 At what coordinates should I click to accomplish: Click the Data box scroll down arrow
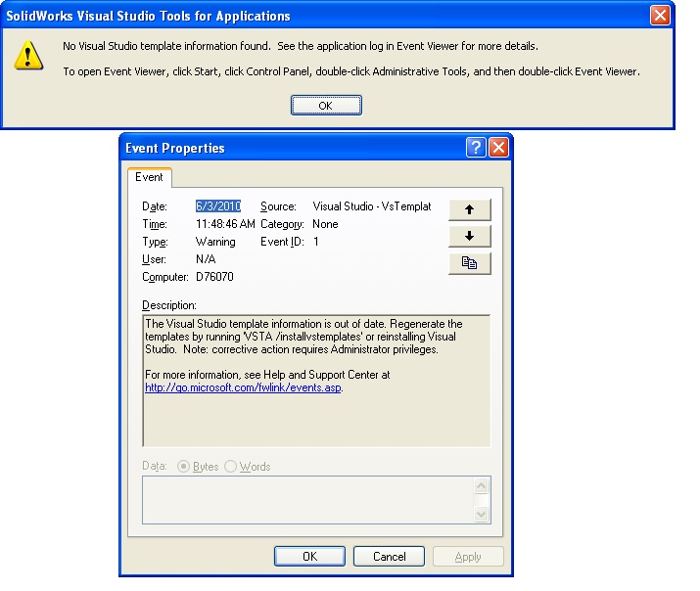[482, 514]
